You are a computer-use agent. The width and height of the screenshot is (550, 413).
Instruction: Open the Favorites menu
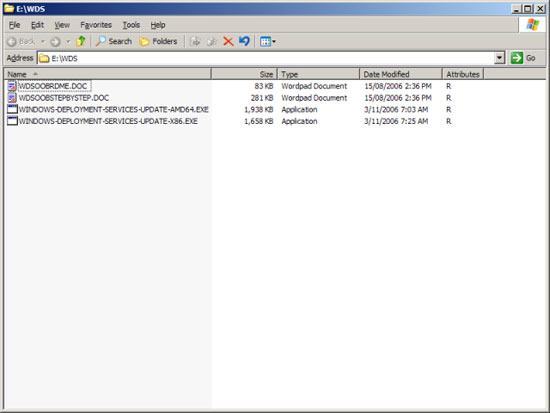[x=96, y=25]
